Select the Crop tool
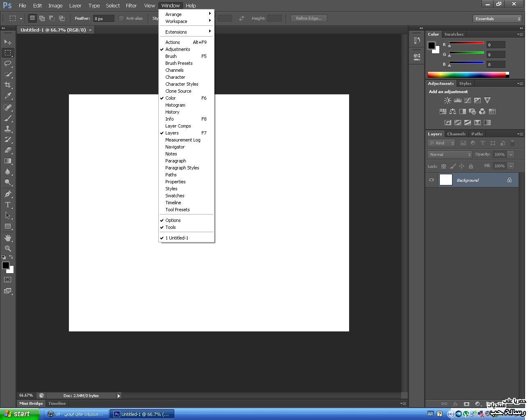 (x=8, y=85)
